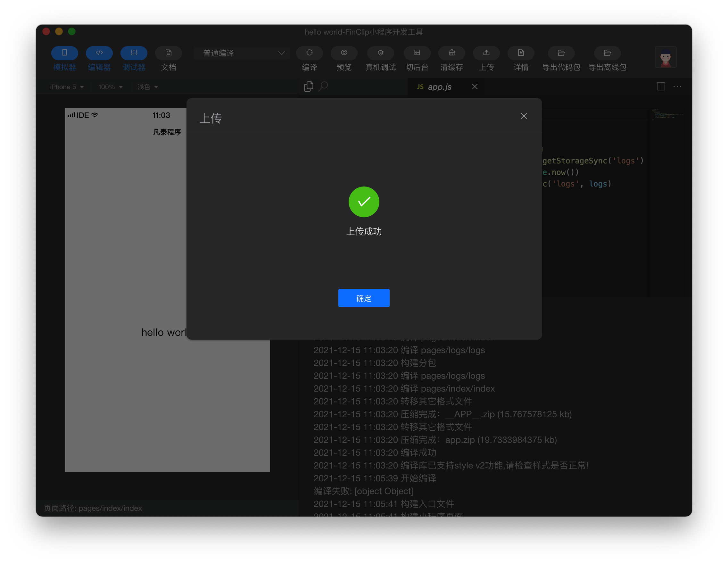The height and width of the screenshot is (564, 728).
Task: Toggle the 模拟器 simulator panel button
Action: (64, 53)
